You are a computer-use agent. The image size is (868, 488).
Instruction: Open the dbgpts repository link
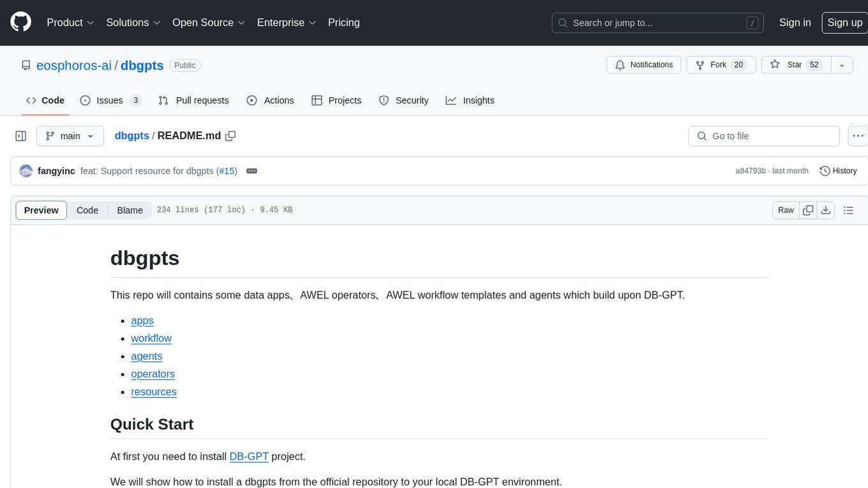coord(142,65)
